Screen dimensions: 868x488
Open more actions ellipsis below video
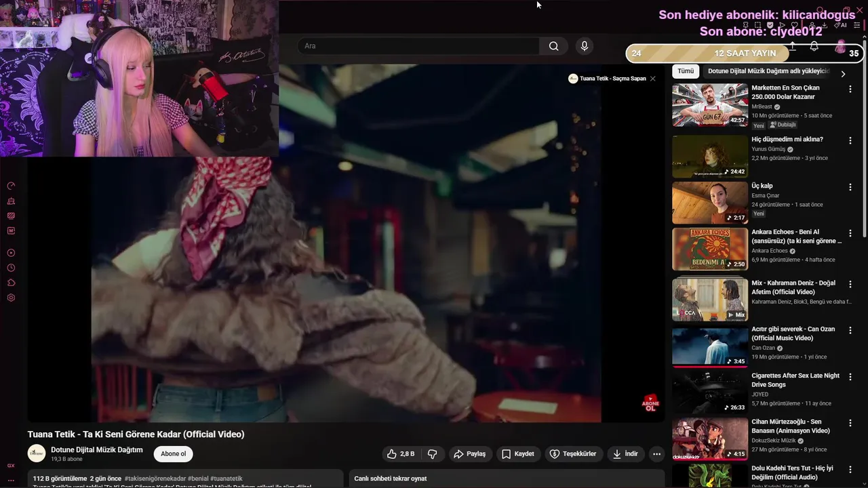[x=656, y=454]
